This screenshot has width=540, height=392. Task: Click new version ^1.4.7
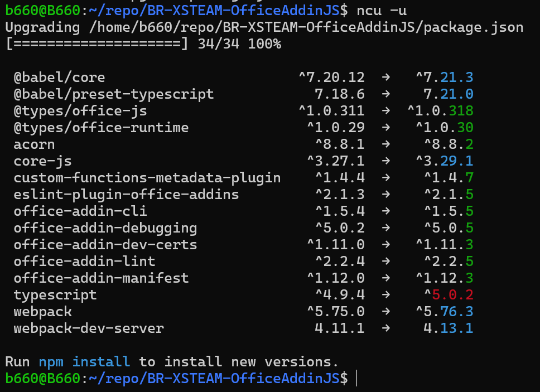tap(449, 178)
